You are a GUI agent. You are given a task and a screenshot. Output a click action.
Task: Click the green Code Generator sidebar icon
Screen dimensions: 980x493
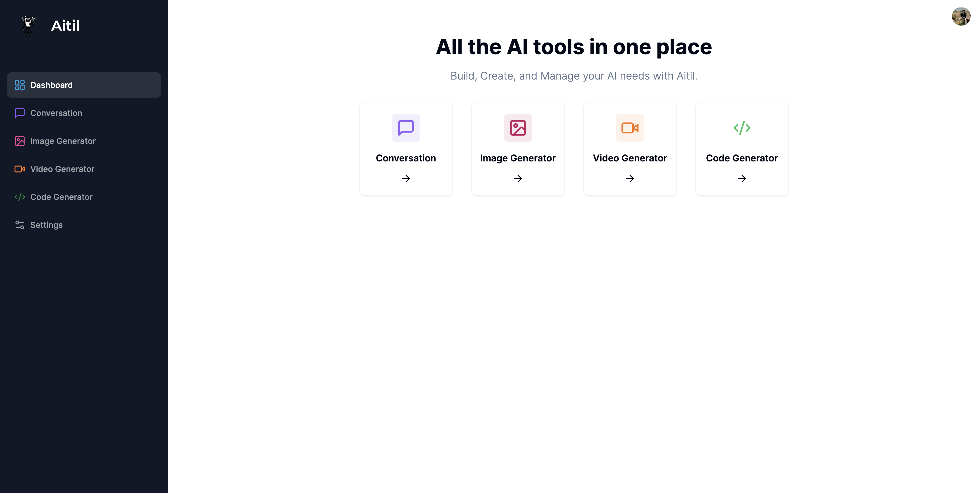(x=20, y=197)
